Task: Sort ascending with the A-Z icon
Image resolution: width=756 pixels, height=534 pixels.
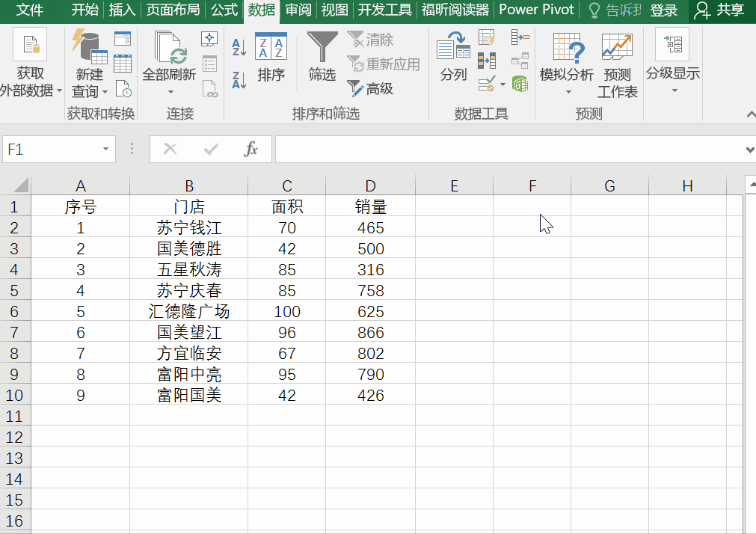Action: click(x=239, y=45)
